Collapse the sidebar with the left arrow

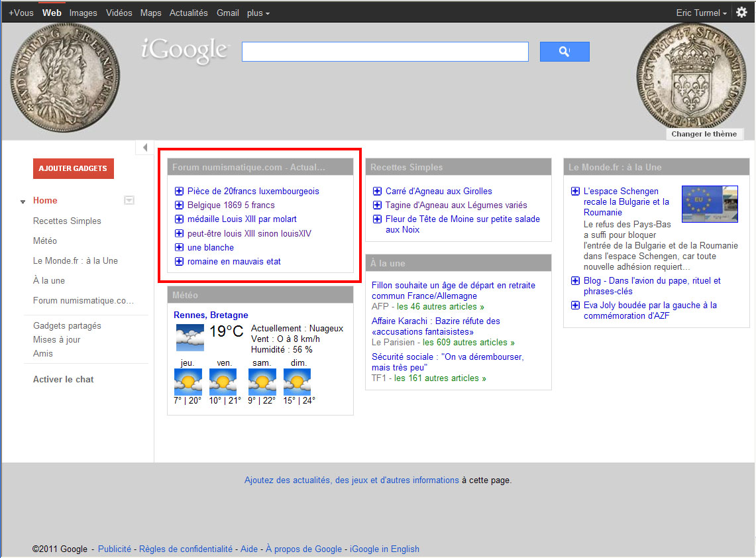coord(145,147)
